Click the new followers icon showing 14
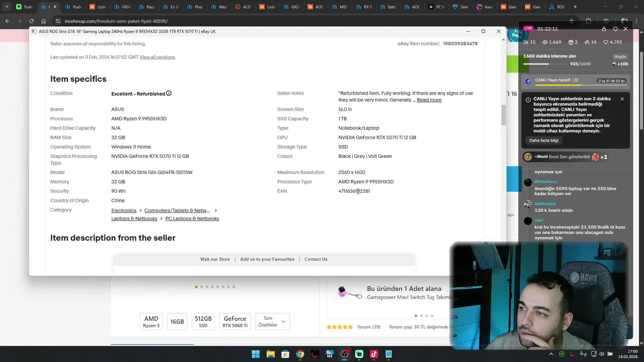 tap(587, 42)
